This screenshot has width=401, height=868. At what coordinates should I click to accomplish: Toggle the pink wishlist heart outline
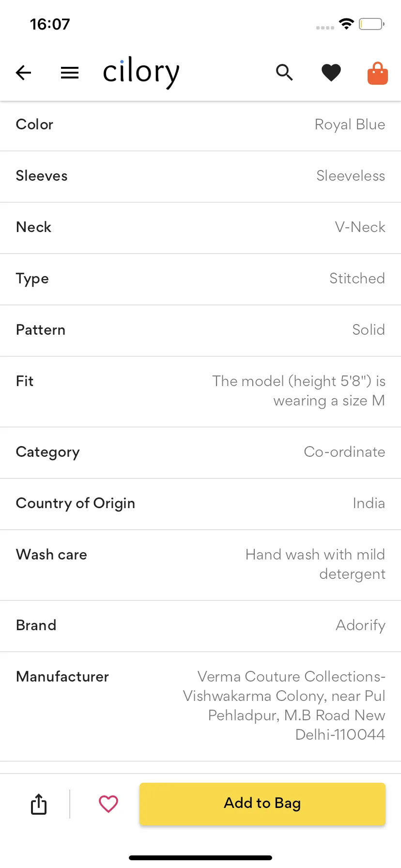[x=108, y=804]
